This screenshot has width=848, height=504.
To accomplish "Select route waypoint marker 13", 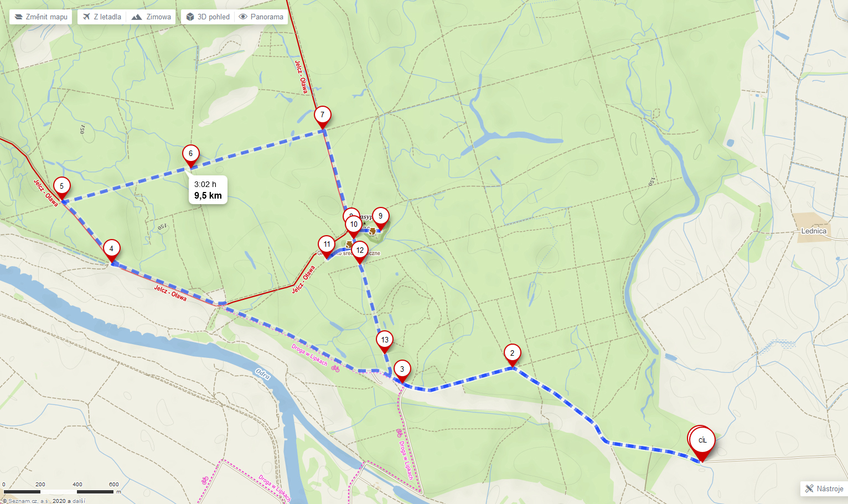I will click(x=385, y=341).
